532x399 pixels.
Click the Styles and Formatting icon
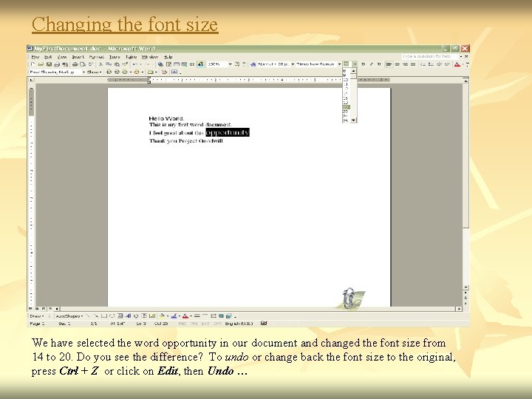pyautogui.click(x=253, y=64)
